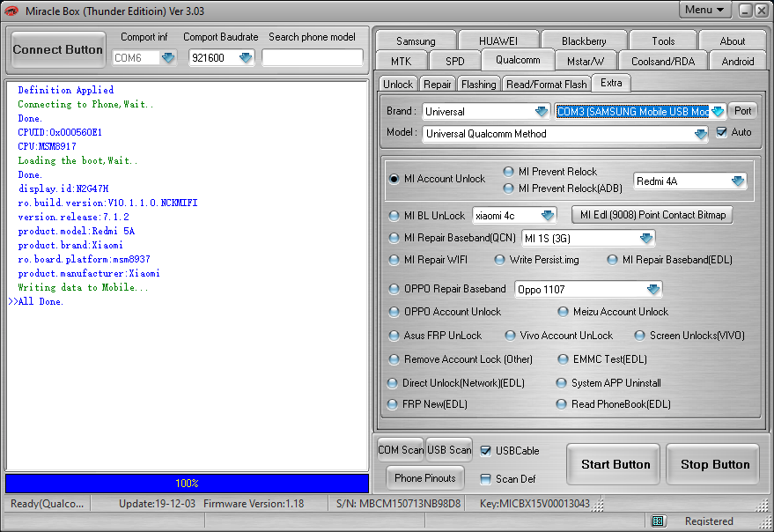Select MI Account Unlock radio button
This screenshot has height=532, width=774.
click(x=394, y=179)
